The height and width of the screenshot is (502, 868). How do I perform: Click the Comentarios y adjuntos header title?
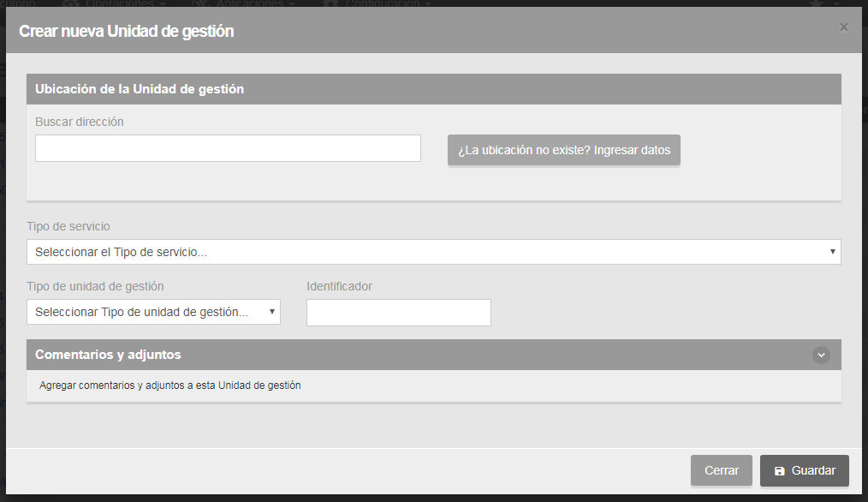(x=108, y=355)
